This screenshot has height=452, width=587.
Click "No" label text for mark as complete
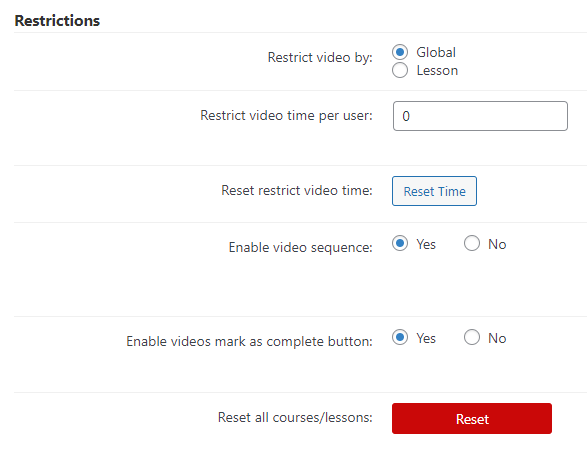click(497, 338)
